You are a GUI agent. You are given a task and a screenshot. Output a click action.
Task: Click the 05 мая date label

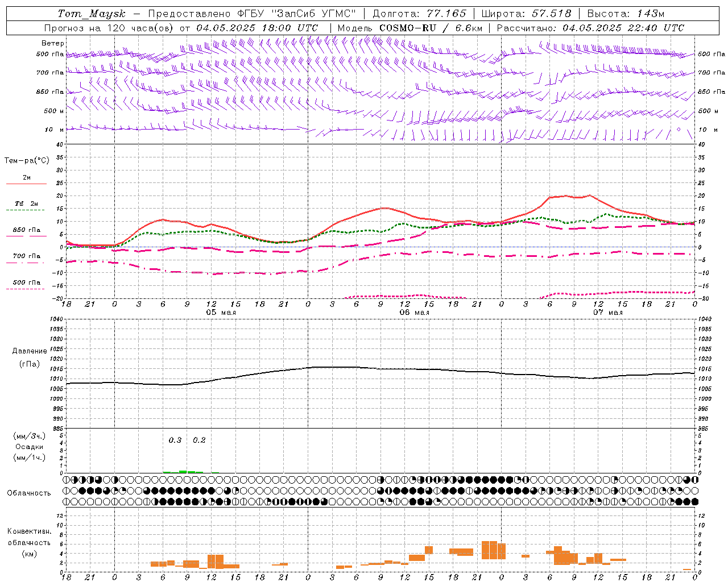(x=221, y=313)
